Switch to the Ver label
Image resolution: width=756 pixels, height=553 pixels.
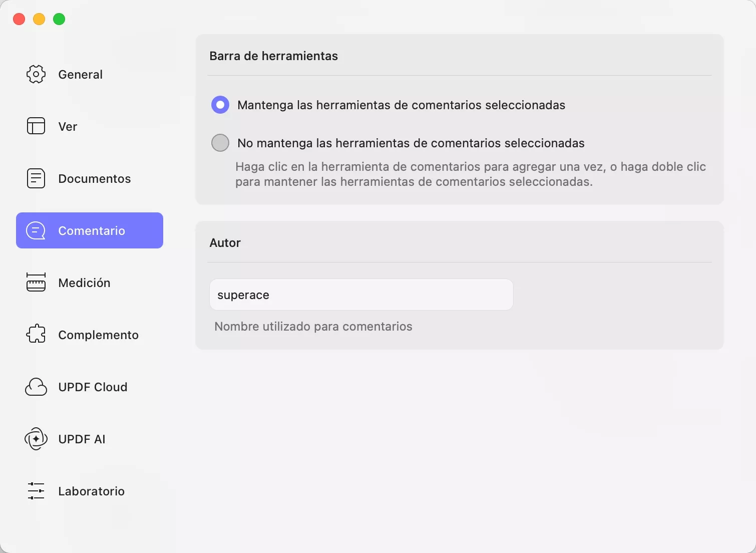pyautogui.click(x=68, y=127)
